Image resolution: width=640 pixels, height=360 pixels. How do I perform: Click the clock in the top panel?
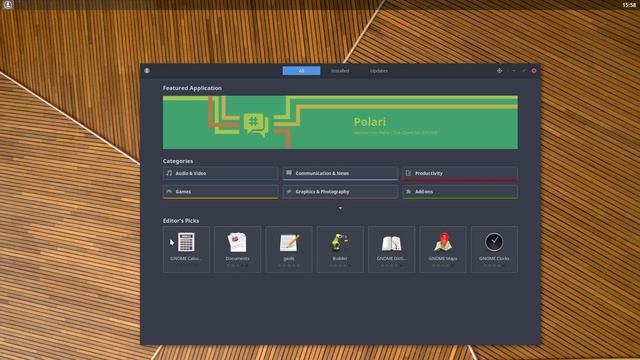(629, 5)
